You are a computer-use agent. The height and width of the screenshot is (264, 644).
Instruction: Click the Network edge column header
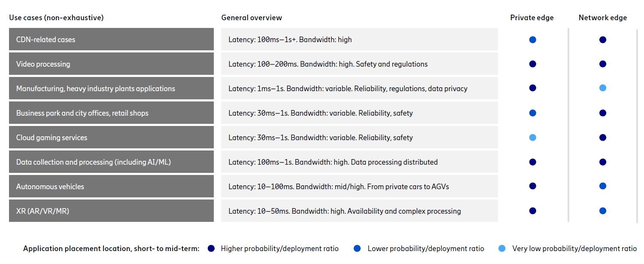click(603, 18)
